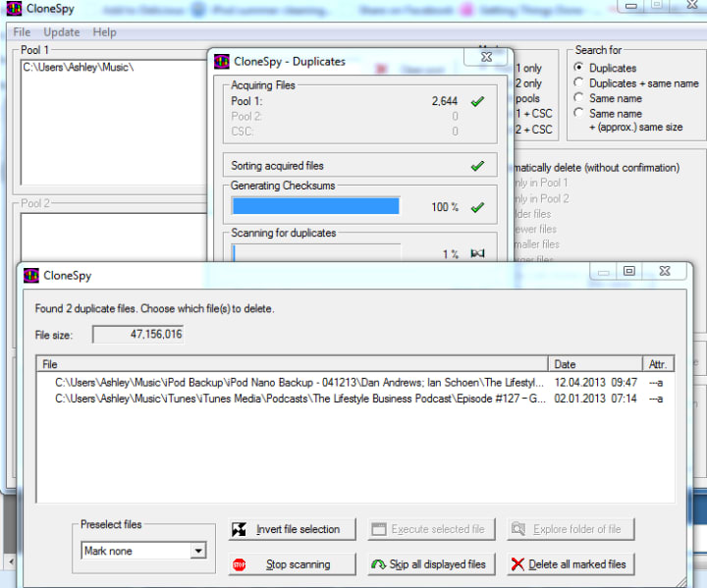Click the red stop sign icon

coord(239,564)
